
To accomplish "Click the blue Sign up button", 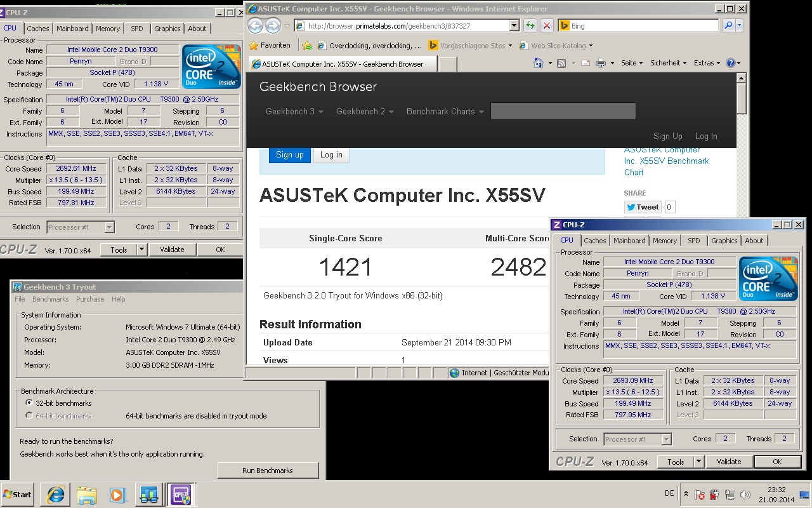I will coord(290,155).
